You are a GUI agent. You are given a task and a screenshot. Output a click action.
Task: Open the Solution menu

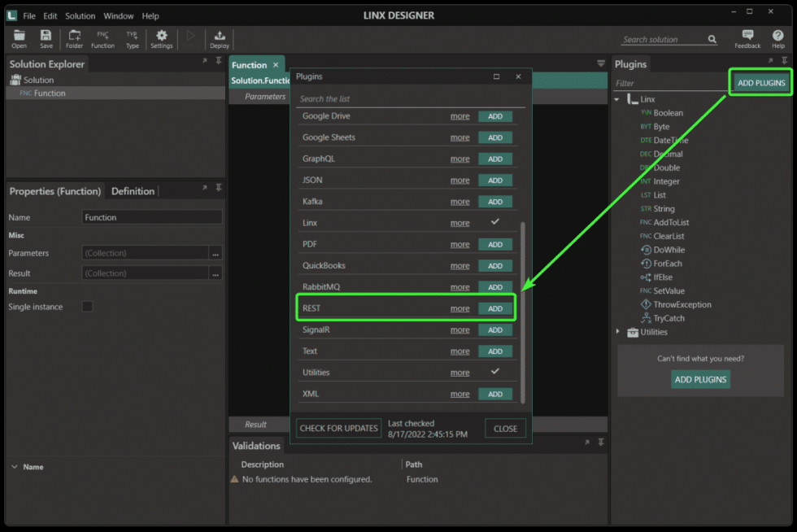click(x=80, y=15)
